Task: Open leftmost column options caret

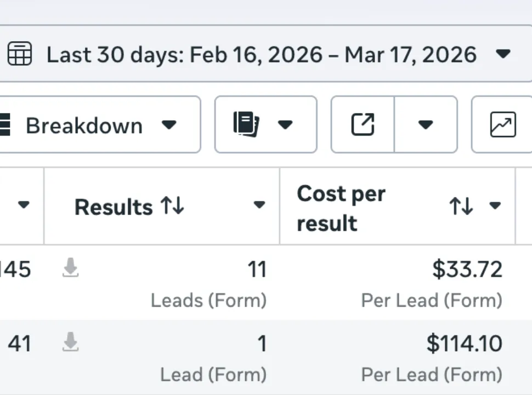Action: pos(23,205)
